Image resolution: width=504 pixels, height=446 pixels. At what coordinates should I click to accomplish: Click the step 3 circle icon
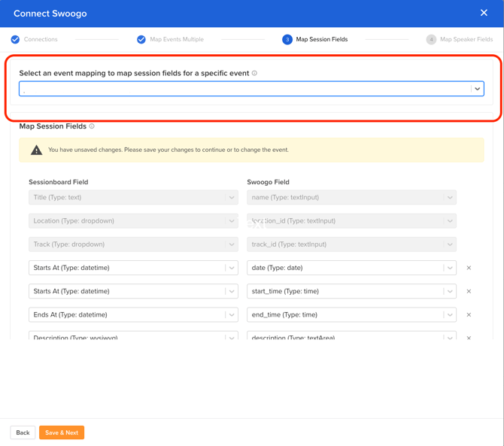[x=287, y=40]
